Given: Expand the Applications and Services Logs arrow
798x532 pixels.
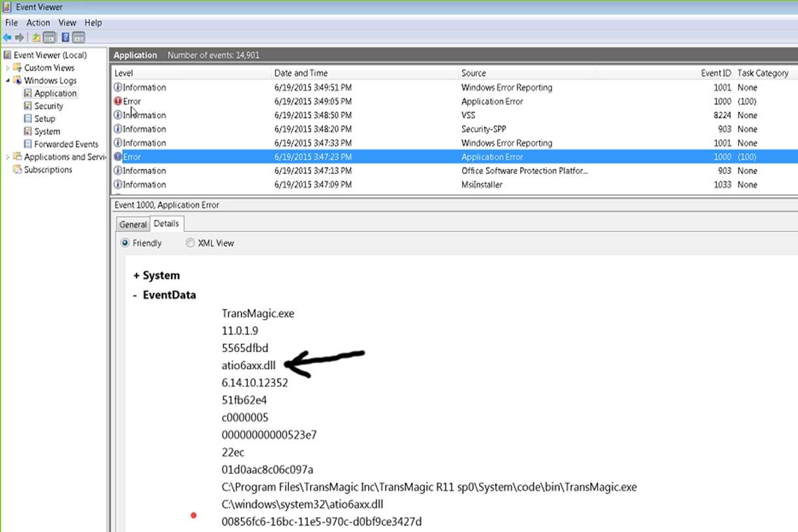Looking at the screenshot, I should click(x=8, y=157).
